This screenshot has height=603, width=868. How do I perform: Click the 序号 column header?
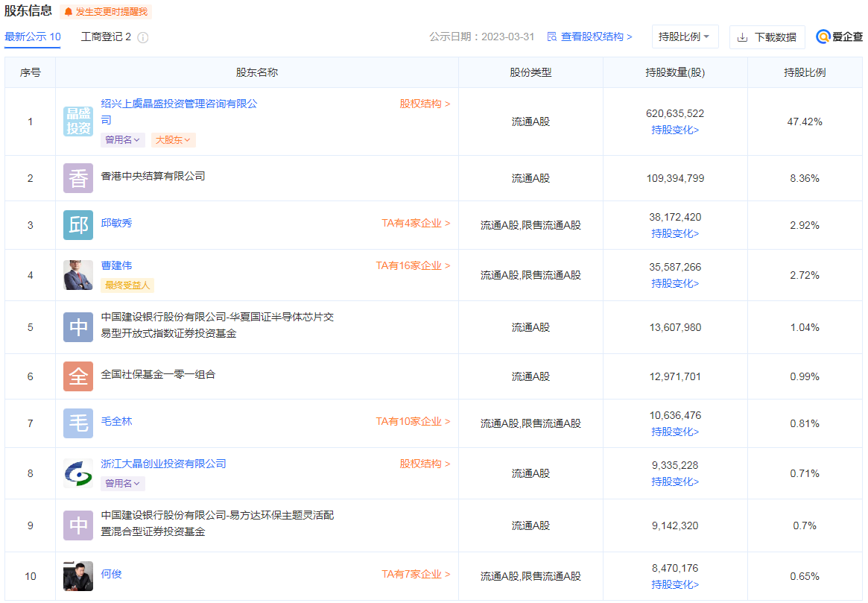[30, 72]
